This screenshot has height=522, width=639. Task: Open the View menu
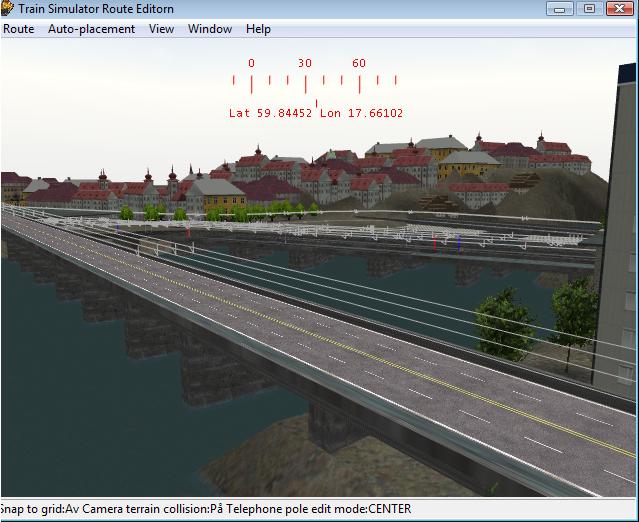pyautogui.click(x=161, y=29)
